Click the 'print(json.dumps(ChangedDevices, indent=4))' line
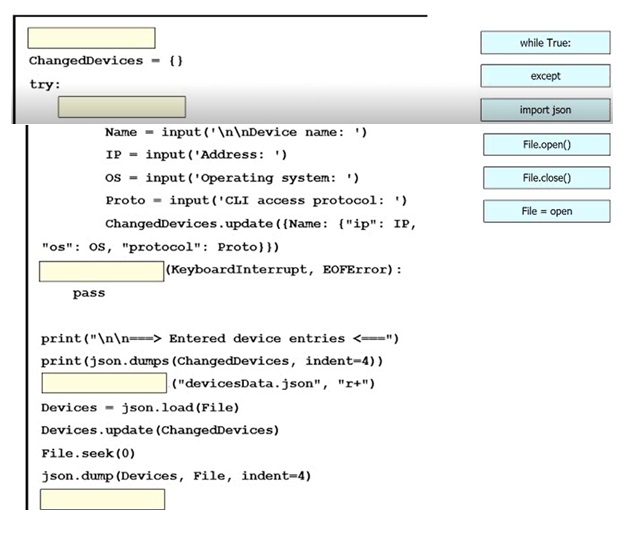 point(212,361)
